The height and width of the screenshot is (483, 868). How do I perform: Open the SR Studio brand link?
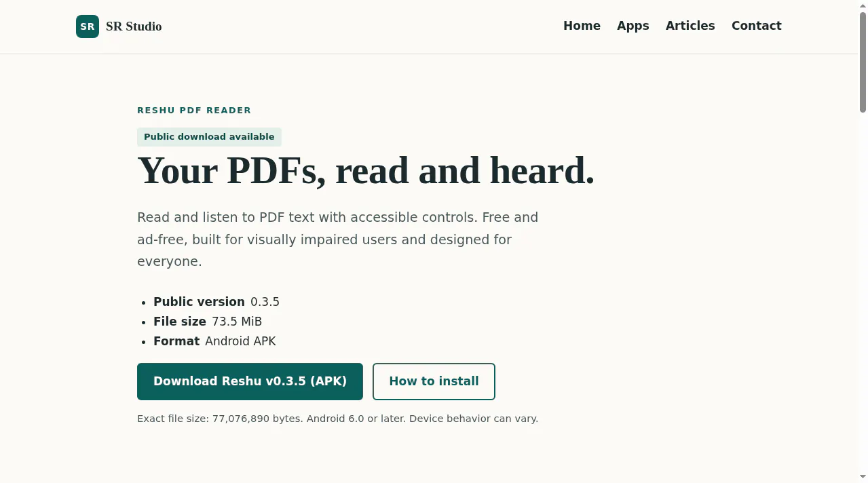tap(119, 26)
